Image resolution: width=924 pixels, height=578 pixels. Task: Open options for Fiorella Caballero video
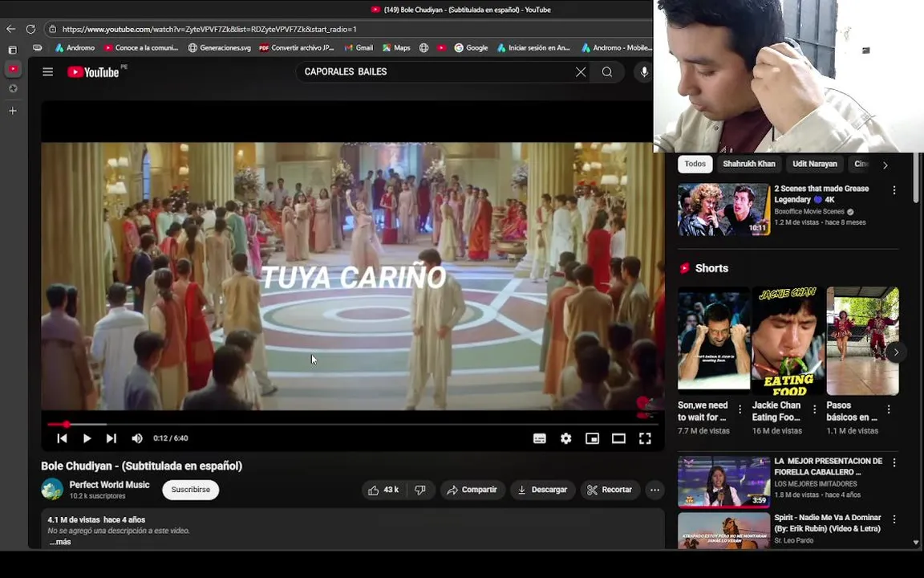tap(894, 463)
